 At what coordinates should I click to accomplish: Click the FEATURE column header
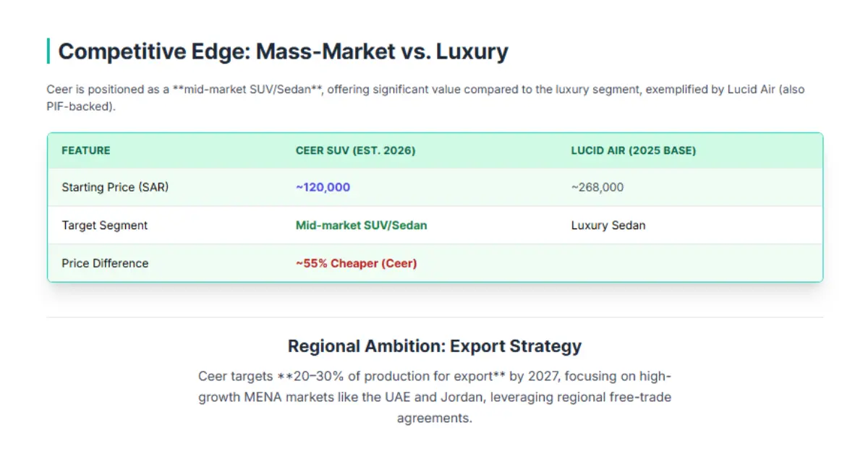(86, 150)
